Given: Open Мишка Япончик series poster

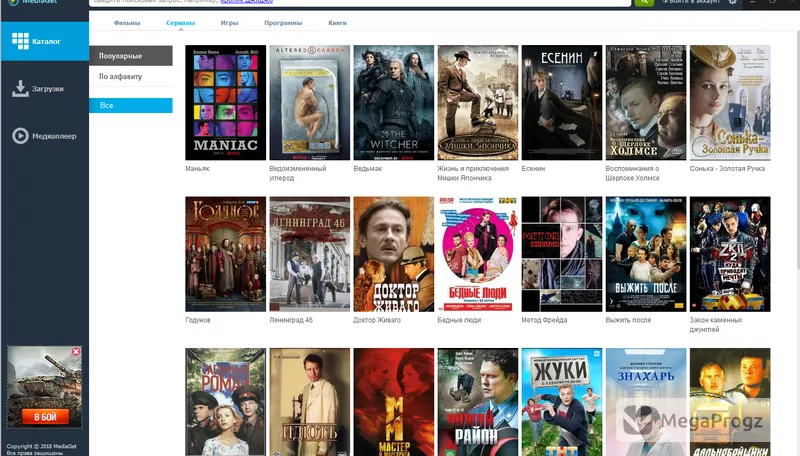Looking at the screenshot, I should (478, 103).
